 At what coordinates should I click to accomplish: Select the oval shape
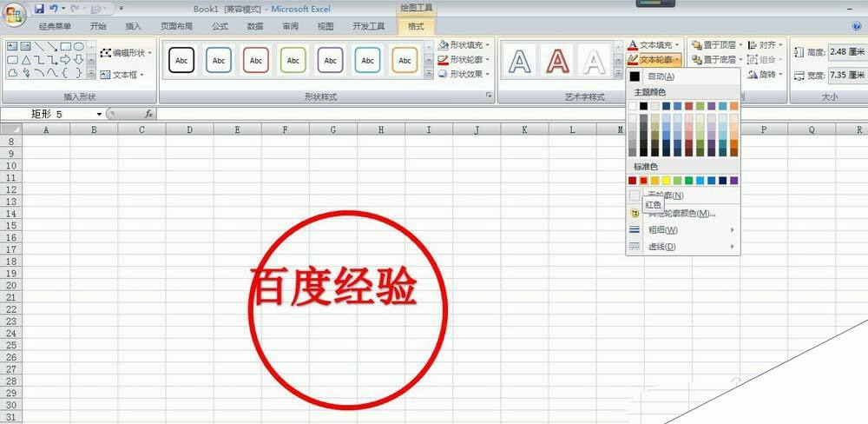click(79, 46)
